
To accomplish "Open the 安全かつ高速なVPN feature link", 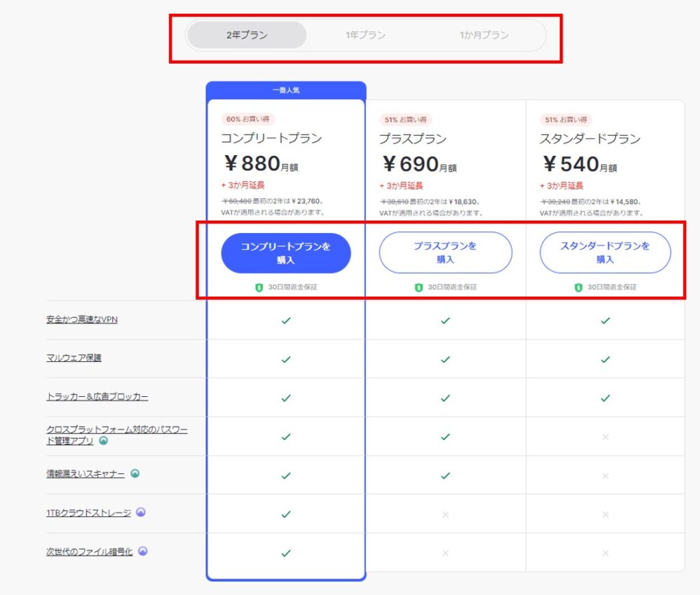I will (x=82, y=319).
